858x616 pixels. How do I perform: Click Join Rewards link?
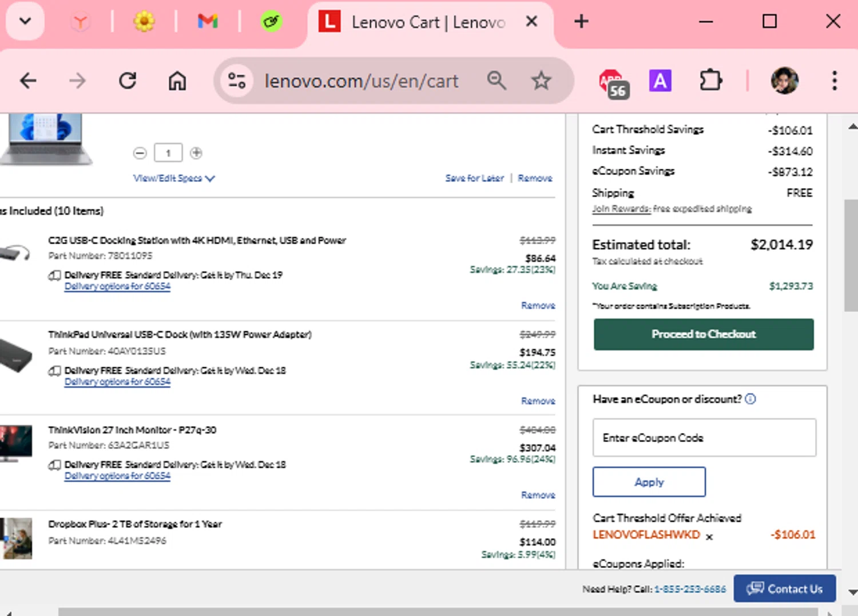621,209
